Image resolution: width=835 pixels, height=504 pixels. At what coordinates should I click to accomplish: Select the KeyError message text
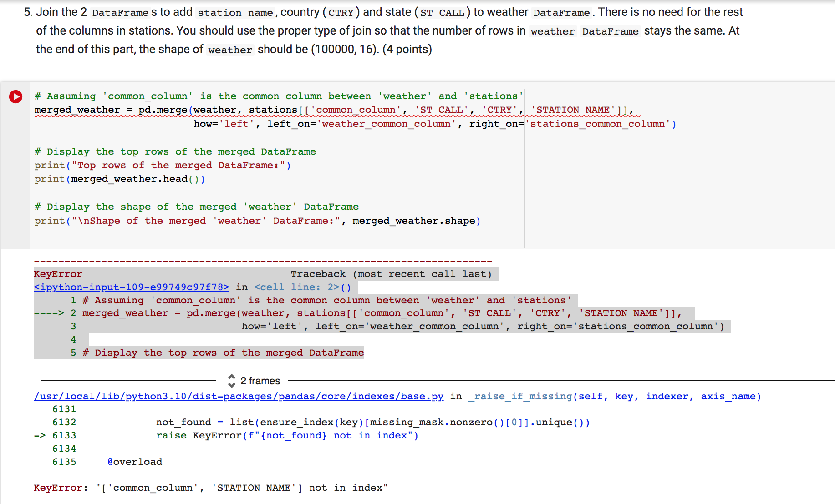click(209, 488)
